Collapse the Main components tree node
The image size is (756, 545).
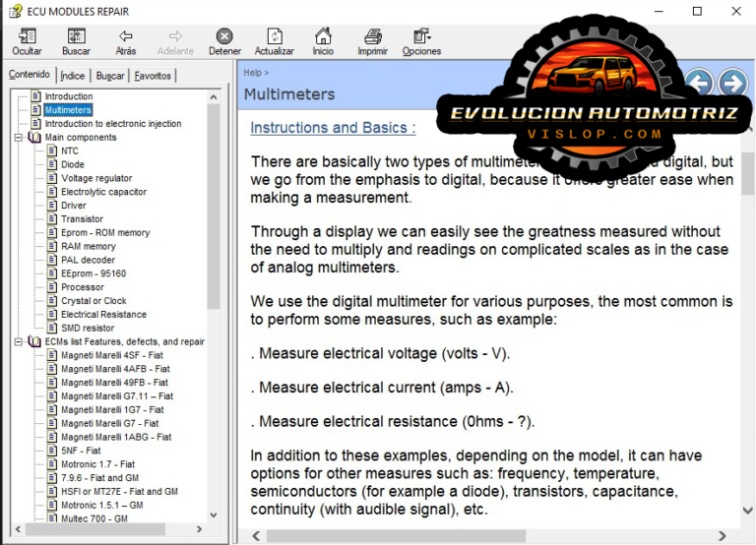(20, 138)
